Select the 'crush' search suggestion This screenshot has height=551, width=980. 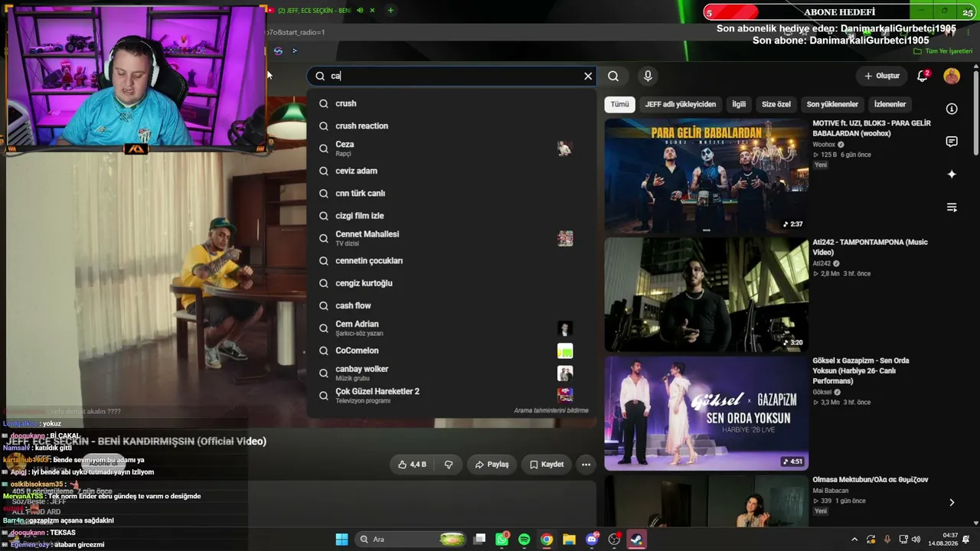coord(451,103)
